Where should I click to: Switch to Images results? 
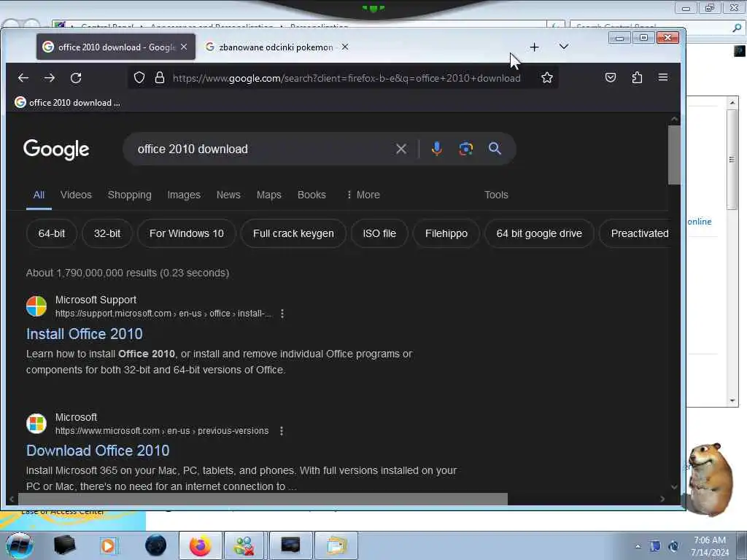coord(184,195)
